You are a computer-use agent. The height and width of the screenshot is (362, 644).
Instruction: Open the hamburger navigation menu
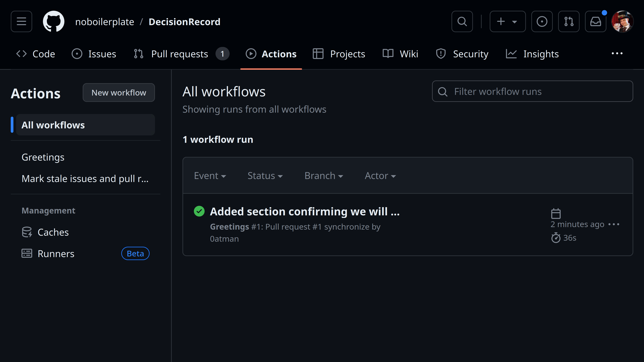tap(21, 21)
